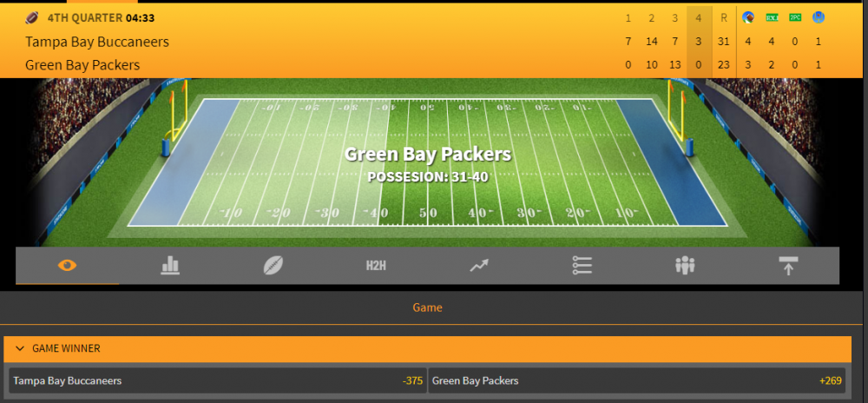Open the list timeline icon tab
This screenshot has height=403, width=868.
click(582, 266)
